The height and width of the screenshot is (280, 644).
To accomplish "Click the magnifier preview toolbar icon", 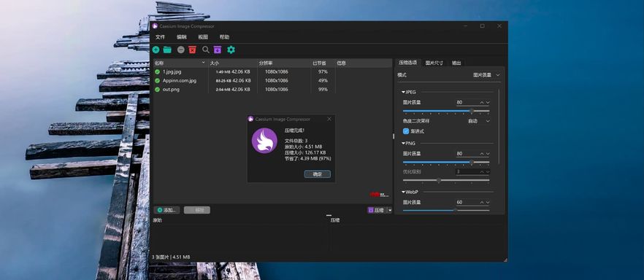I will pos(205,50).
